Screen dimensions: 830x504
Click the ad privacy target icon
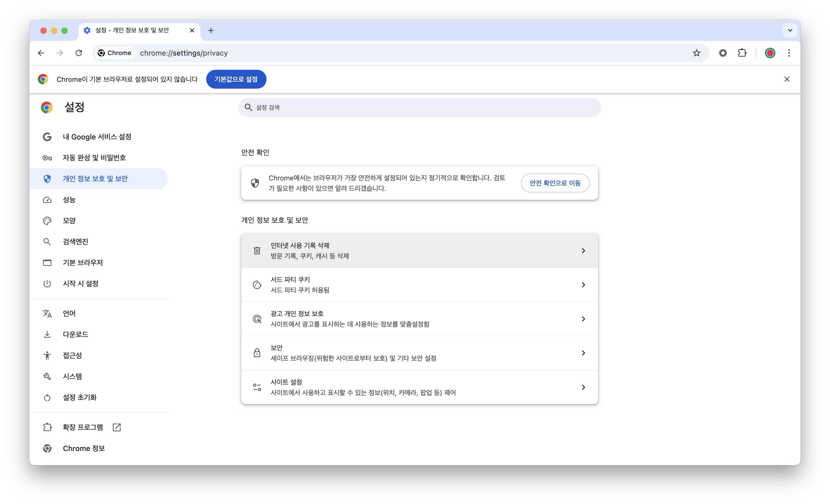point(257,319)
